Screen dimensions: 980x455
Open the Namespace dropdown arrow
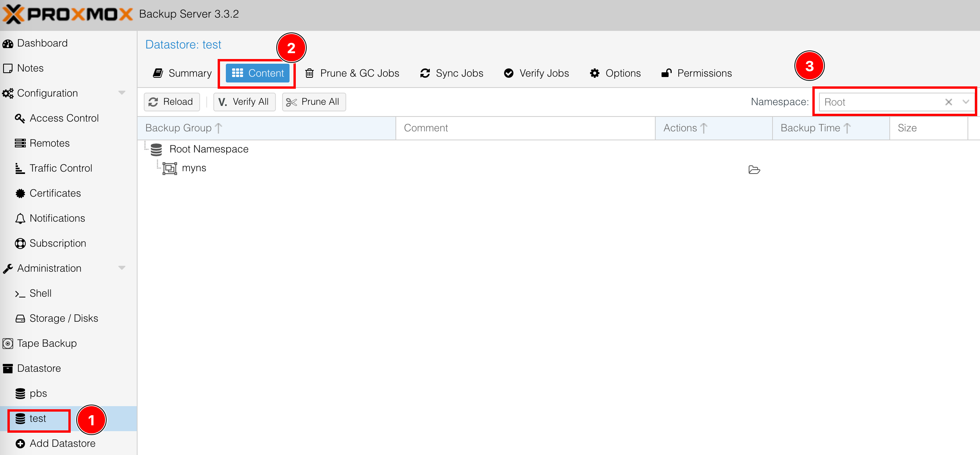click(966, 102)
